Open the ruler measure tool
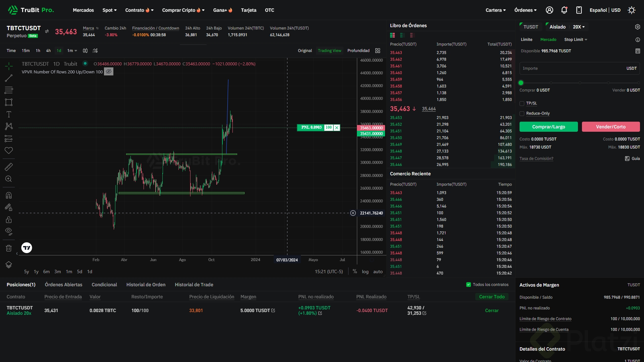The height and width of the screenshot is (362, 644). pyautogui.click(x=9, y=167)
